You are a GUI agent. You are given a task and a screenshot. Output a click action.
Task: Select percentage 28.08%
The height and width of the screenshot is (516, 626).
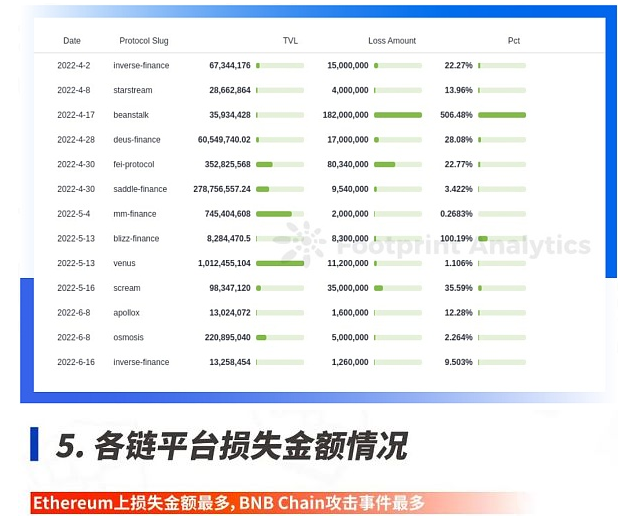pos(459,140)
